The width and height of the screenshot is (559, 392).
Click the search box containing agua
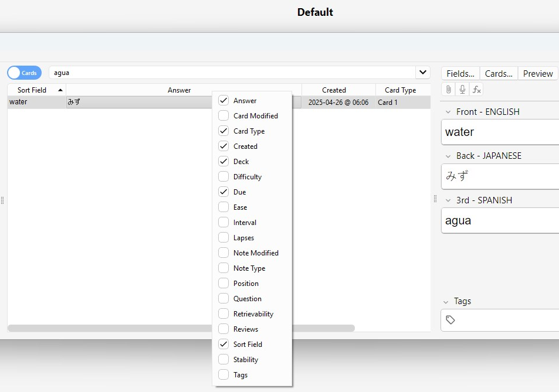[x=232, y=73]
